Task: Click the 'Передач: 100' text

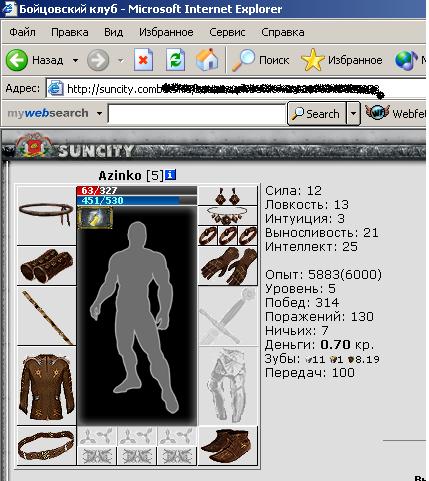Action: click(310, 373)
